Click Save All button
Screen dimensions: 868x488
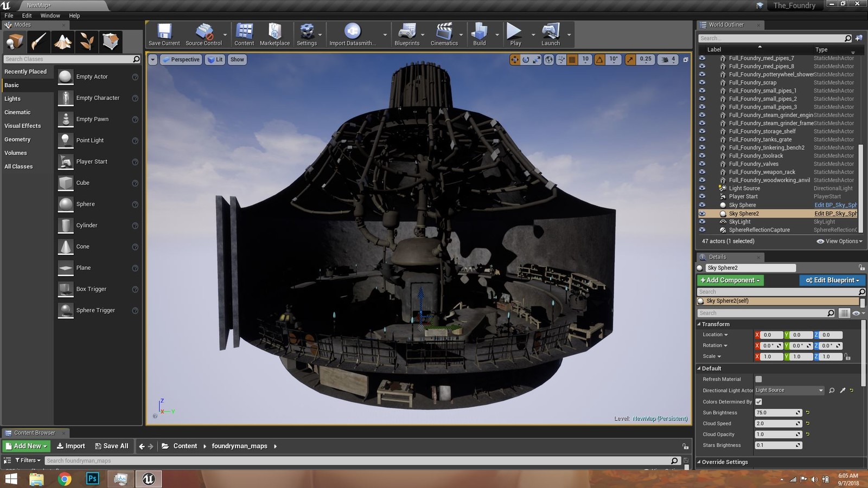pyautogui.click(x=112, y=446)
